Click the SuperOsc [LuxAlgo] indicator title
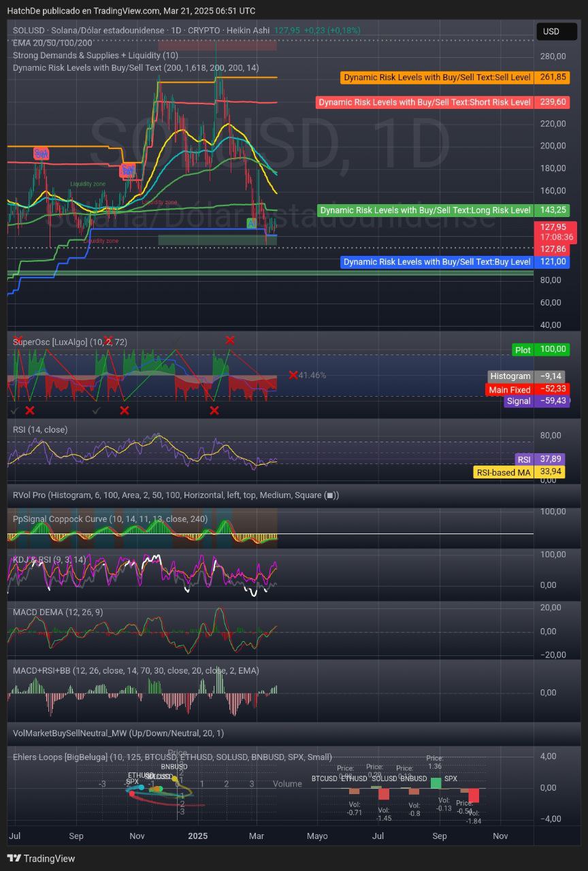This screenshot has height=871, width=588. (69, 342)
